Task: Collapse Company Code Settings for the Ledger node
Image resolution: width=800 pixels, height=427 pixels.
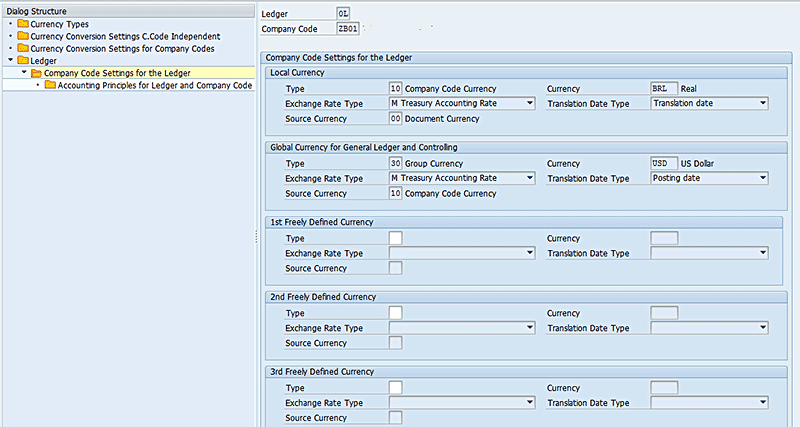Action: coord(24,73)
